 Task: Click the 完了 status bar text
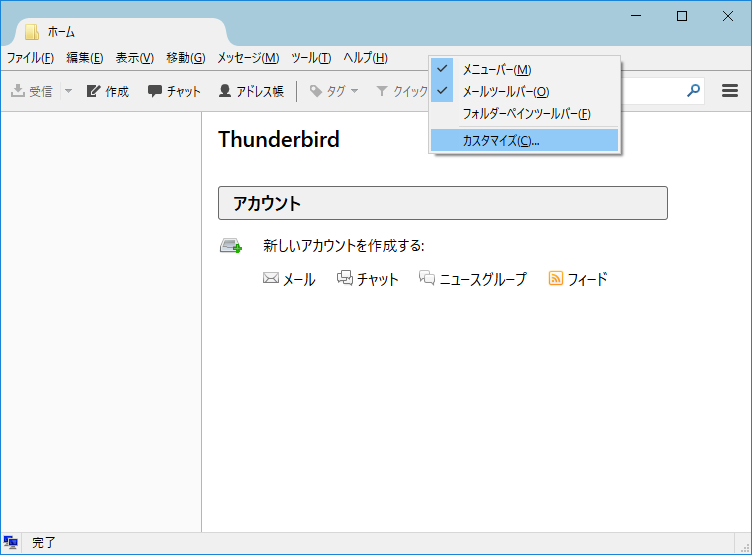coord(44,543)
